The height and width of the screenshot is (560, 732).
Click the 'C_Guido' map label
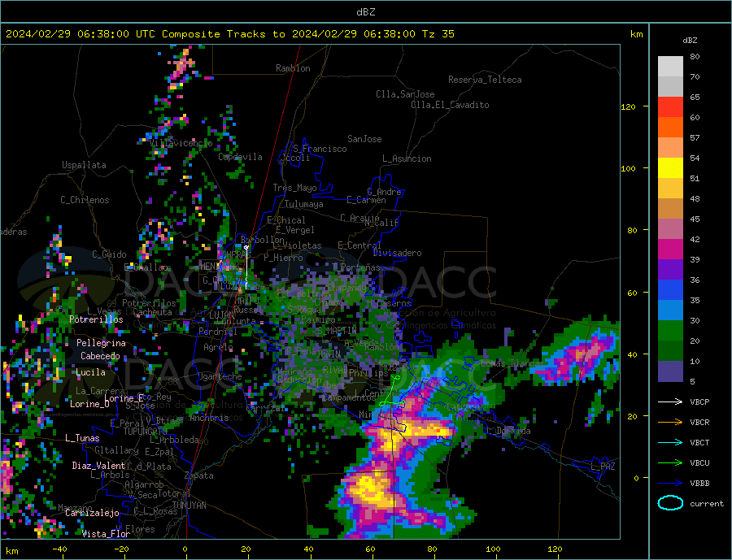[x=109, y=254]
